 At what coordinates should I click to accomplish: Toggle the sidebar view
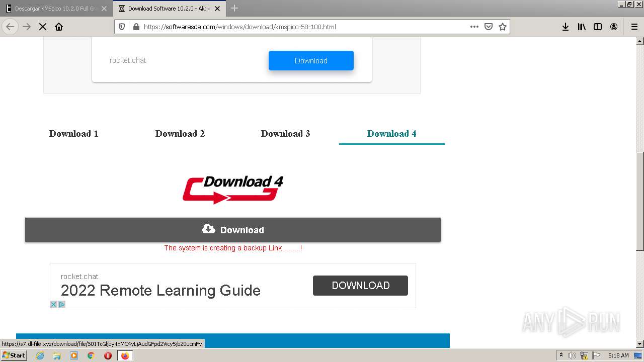click(598, 27)
